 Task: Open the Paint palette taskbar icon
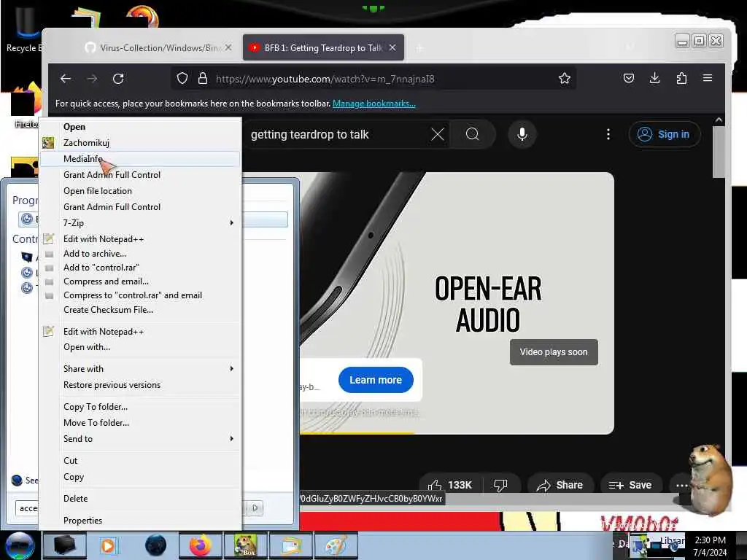336,545
